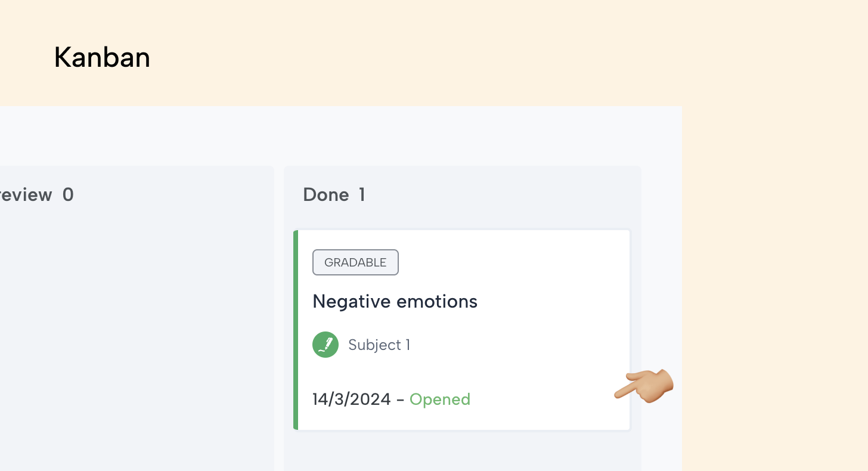Click the board strip above the columns
Image resolution: width=868 pixels, height=471 pixels.
(340, 136)
